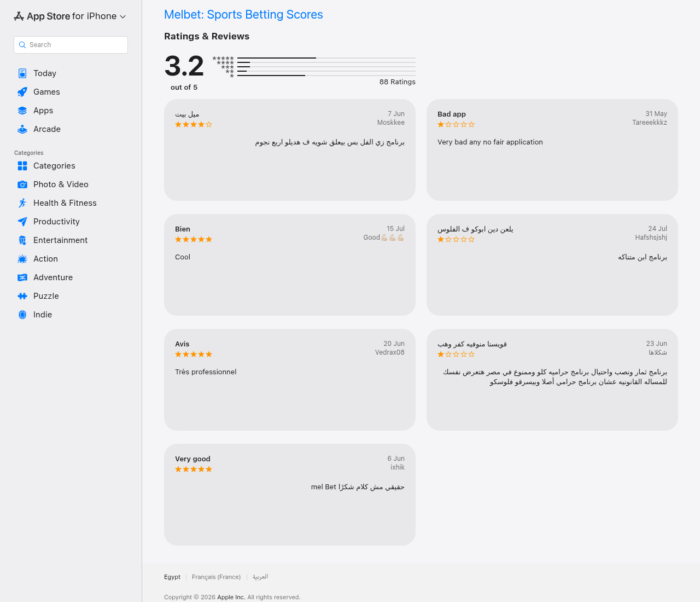Click the five-star rating on 'Avis' review
Viewport: 700px width, 602px height.
pyautogui.click(x=194, y=355)
